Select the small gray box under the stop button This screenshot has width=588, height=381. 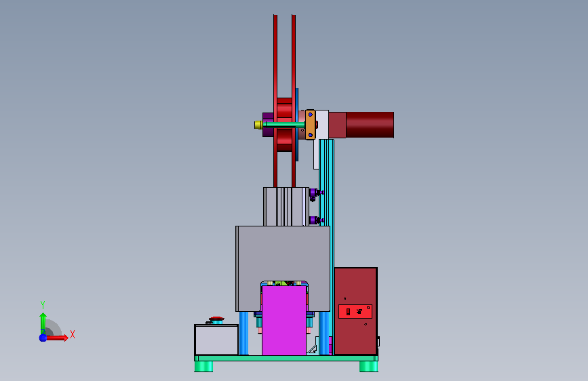[216, 340]
